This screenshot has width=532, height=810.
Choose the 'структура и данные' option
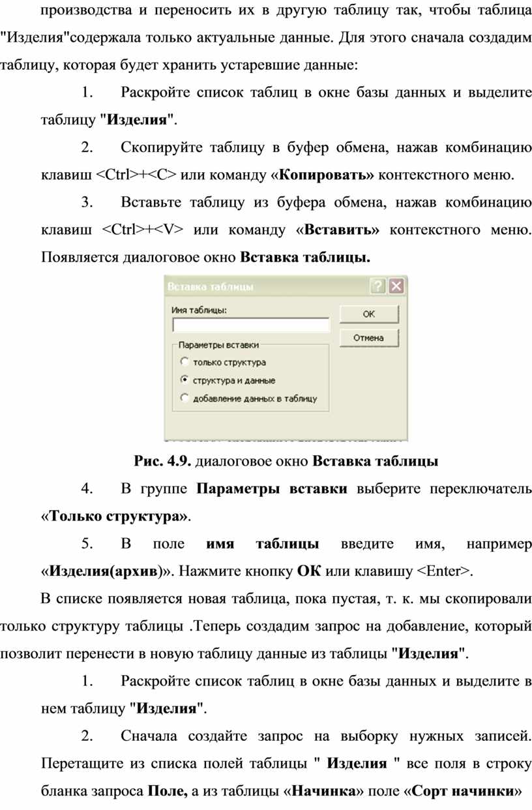tap(185, 380)
